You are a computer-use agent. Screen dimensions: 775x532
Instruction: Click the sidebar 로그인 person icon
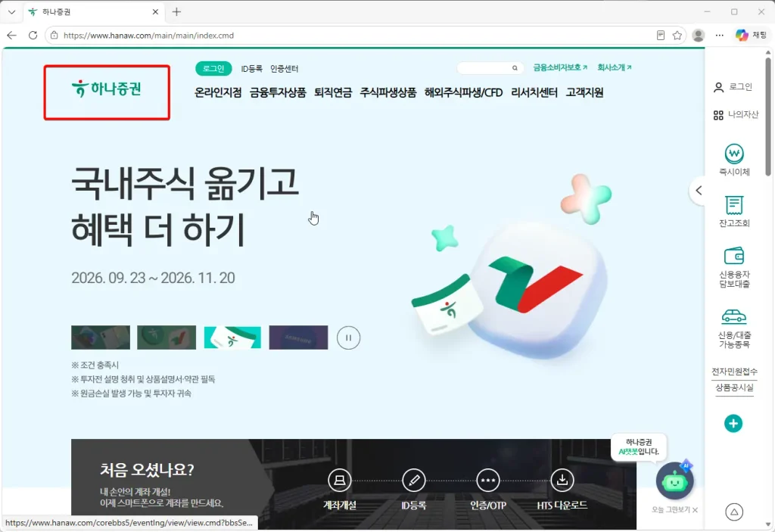pos(719,87)
